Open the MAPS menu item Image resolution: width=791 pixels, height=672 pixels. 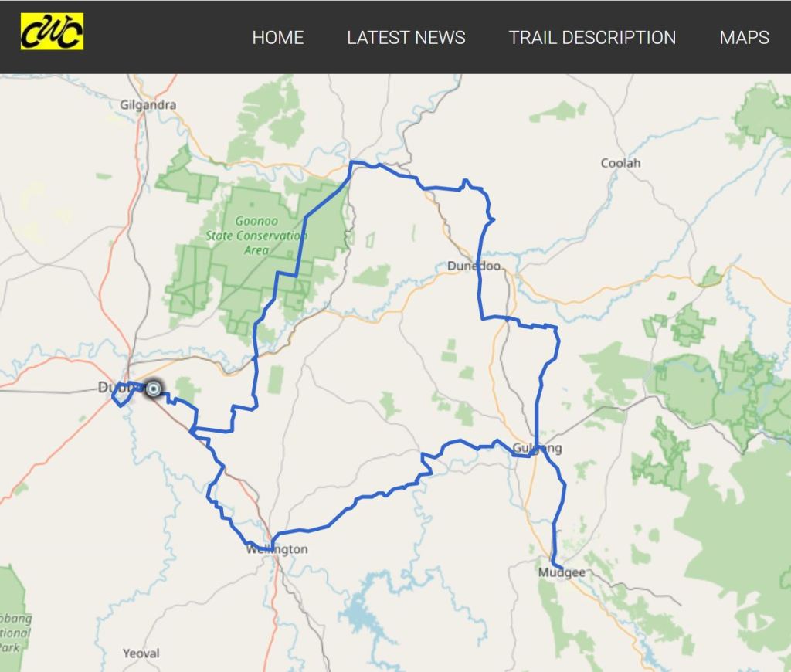click(x=744, y=37)
